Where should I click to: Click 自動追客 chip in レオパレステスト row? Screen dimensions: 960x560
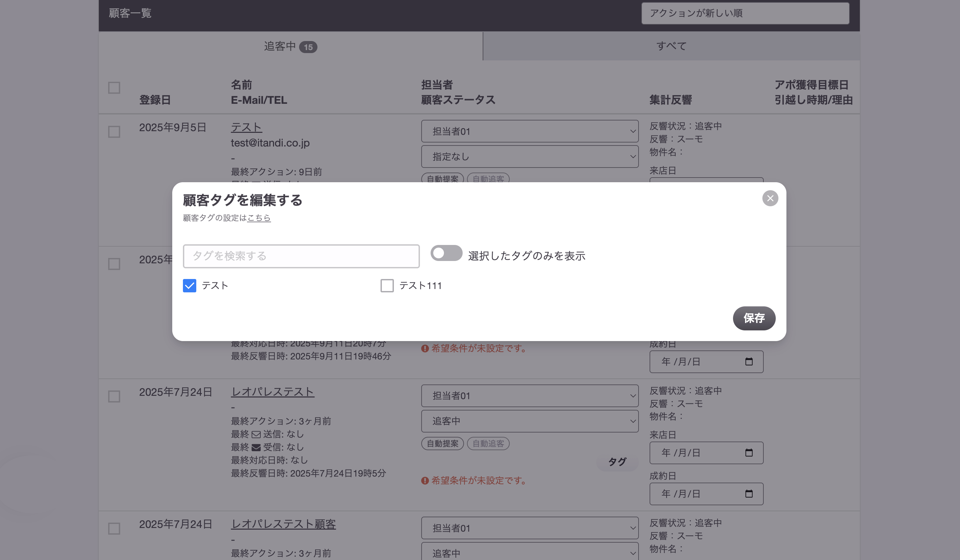click(488, 444)
